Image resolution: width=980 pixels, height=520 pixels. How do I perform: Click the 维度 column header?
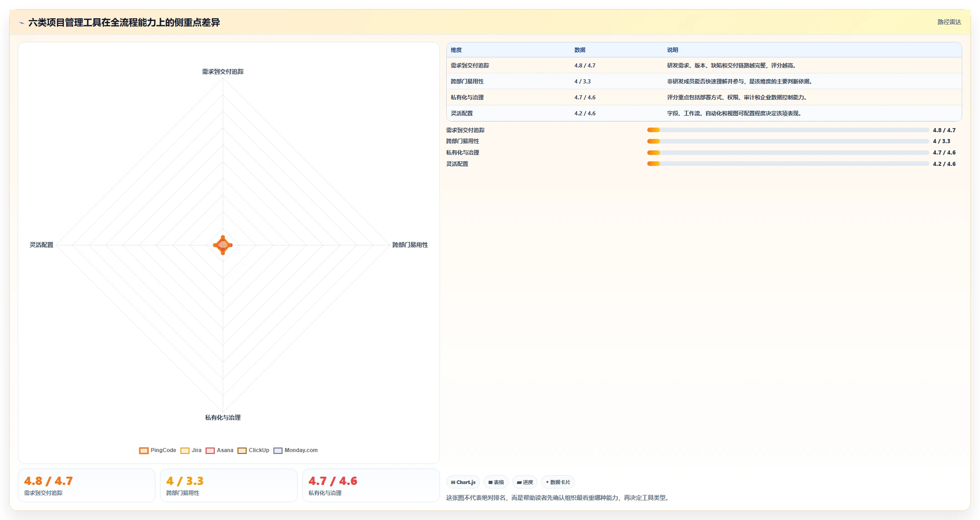[456, 50]
